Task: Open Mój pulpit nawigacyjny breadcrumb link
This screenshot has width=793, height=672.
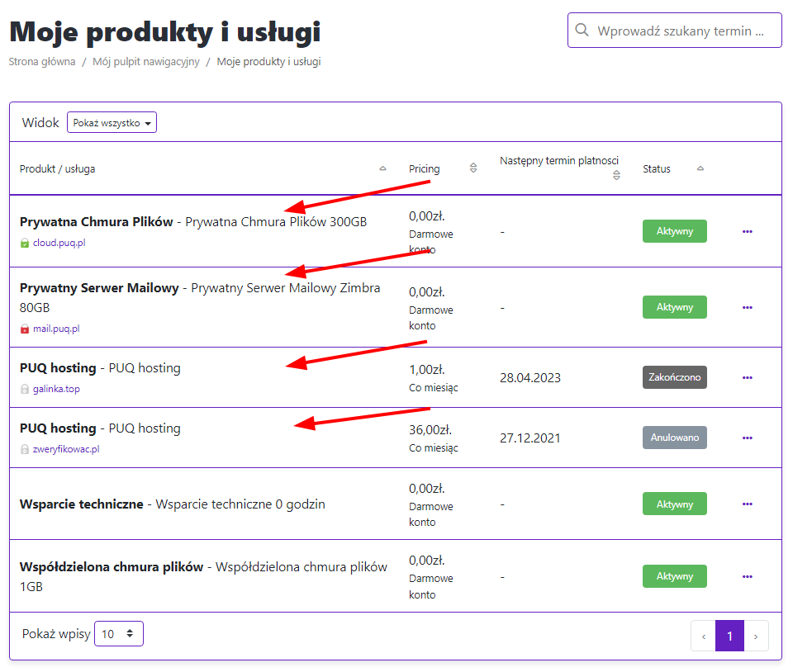Action: pos(146,62)
